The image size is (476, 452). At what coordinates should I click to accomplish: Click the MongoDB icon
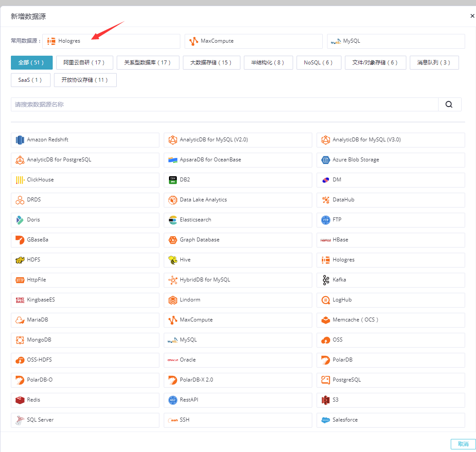pyautogui.click(x=20, y=340)
